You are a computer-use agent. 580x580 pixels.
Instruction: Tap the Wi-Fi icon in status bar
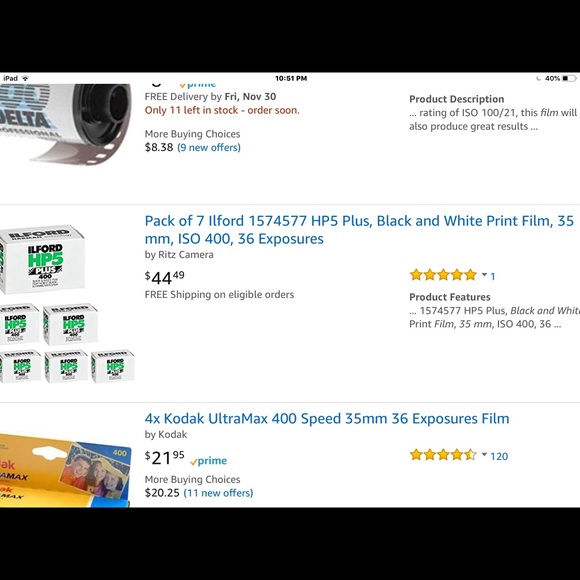(25, 78)
